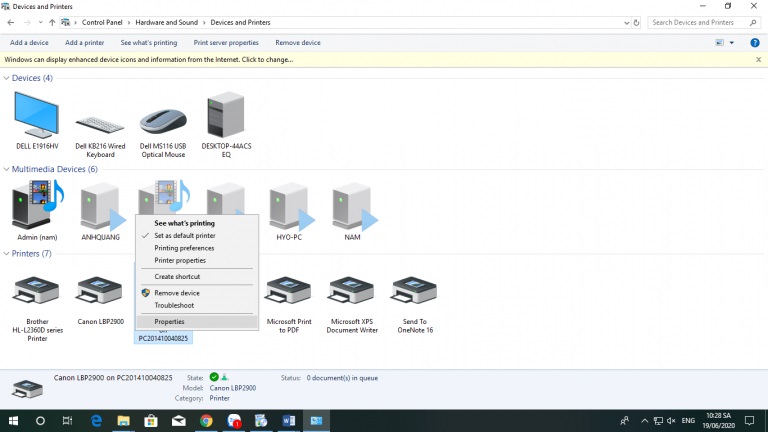This screenshot has height=432, width=768.
Task: Click Add a printer toolbar button
Action: tap(84, 43)
